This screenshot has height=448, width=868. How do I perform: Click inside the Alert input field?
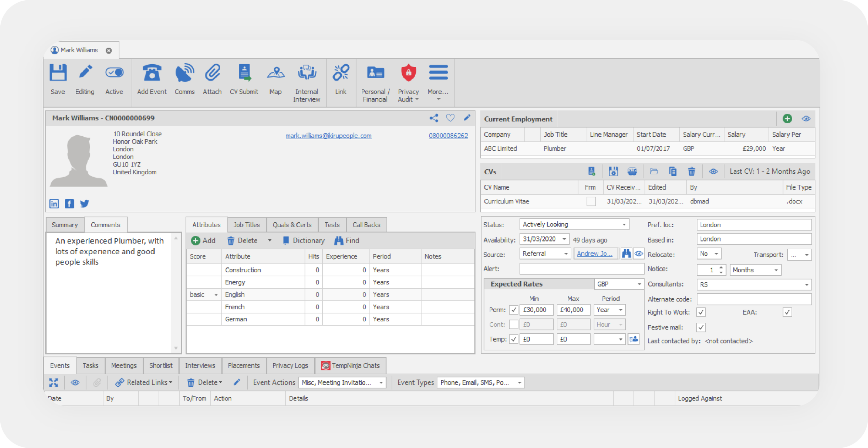581,268
